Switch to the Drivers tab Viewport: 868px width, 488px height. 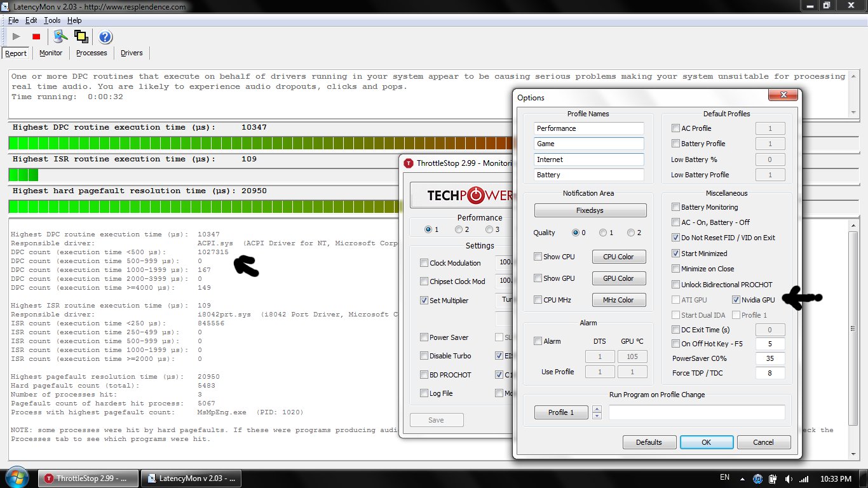pyautogui.click(x=132, y=53)
